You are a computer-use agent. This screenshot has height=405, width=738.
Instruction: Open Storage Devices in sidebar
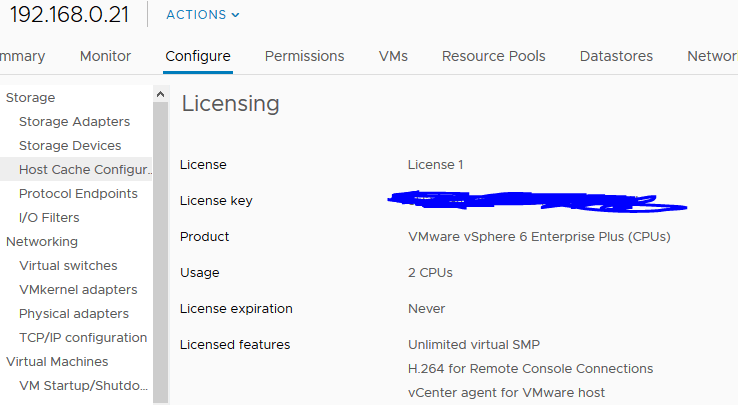(x=70, y=146)
